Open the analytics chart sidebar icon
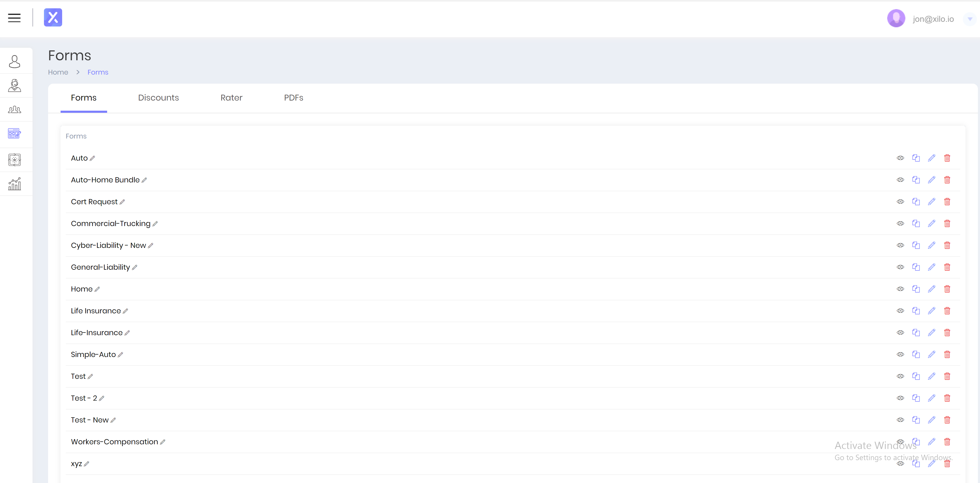The width and height of the screenshot is (980, 483). 15,184
